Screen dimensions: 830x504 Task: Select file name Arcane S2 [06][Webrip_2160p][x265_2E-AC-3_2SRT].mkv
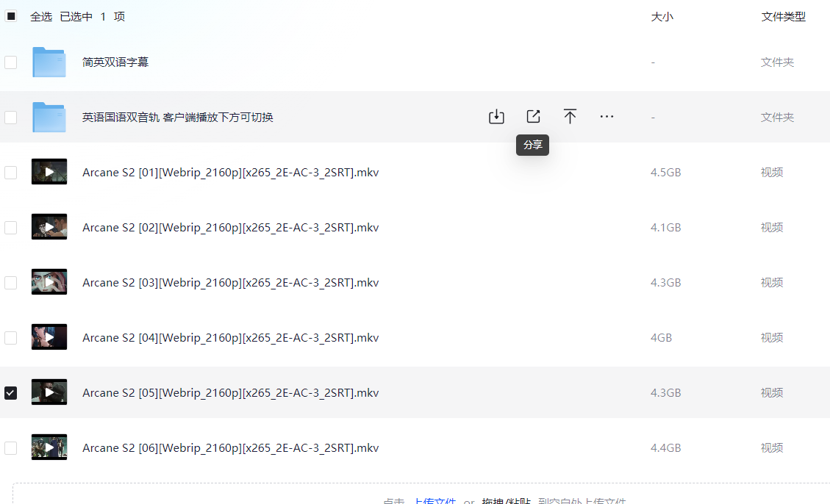tap(231, 448)
